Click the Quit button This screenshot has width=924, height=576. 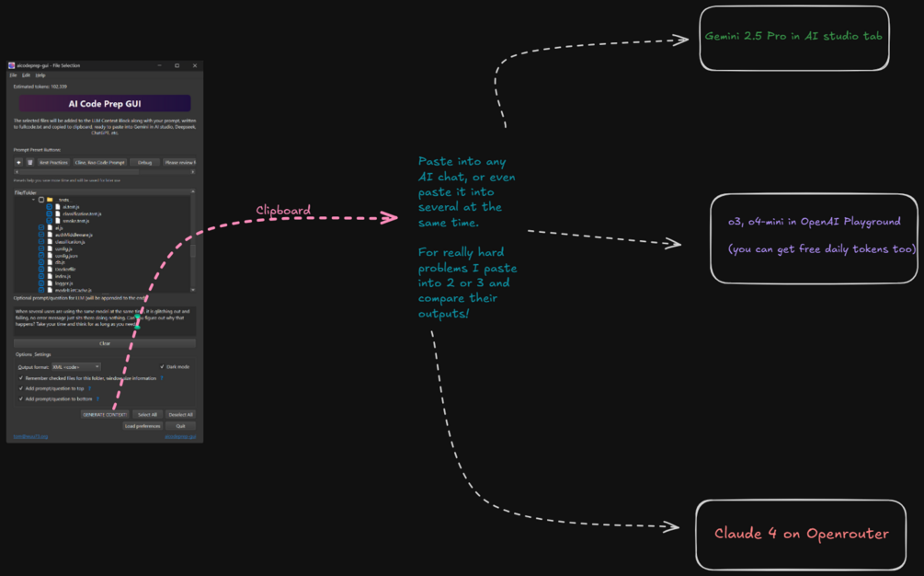[180, 426]
